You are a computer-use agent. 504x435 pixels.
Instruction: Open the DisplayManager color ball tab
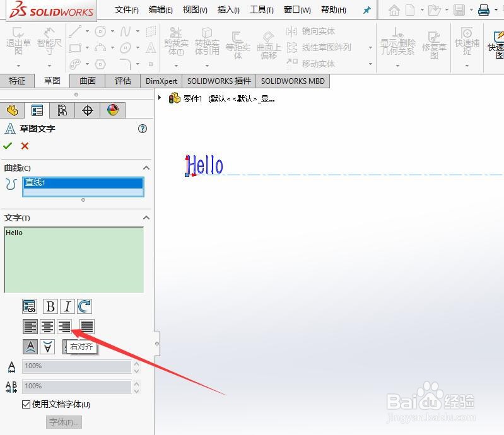pyautogui.click(x=112, y=110)
